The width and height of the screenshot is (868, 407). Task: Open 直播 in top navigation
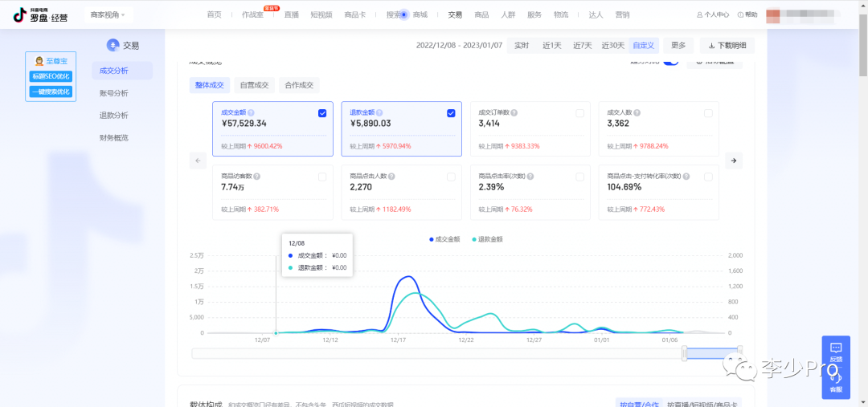pos(292,15)
